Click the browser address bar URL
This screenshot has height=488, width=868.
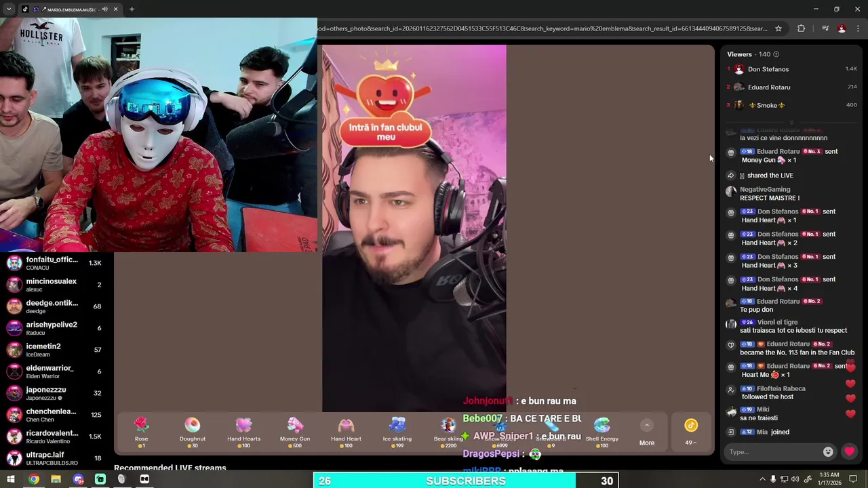542,28
